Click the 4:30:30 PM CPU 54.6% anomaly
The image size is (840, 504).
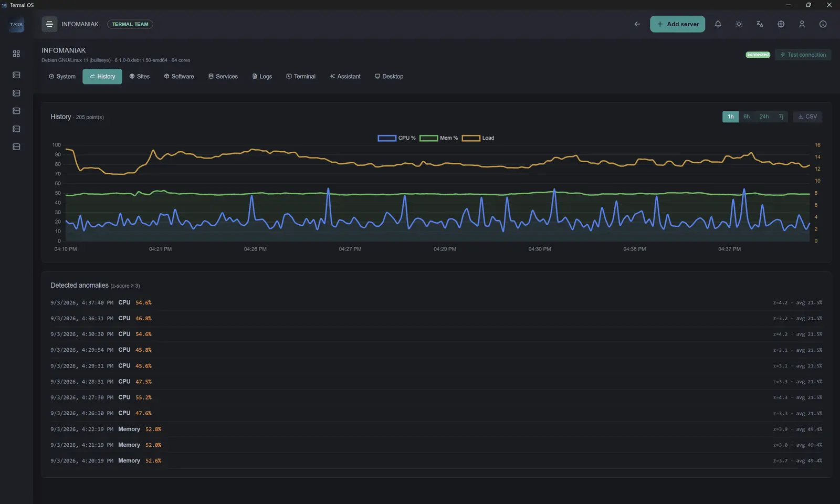[436, 334]
